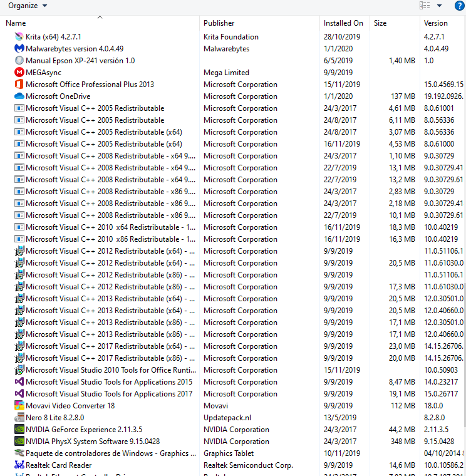Click the 137 MB size value
This screenshot has width=466, height=476.
point(403,96)
